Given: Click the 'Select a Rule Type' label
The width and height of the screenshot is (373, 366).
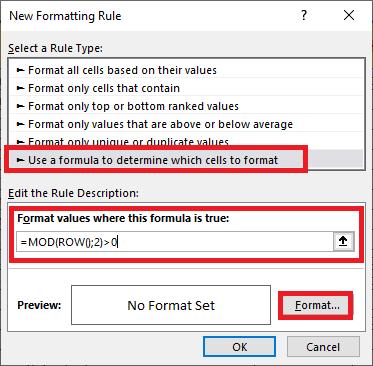Looking at the screenshot, I should click(x=55, y=49).
